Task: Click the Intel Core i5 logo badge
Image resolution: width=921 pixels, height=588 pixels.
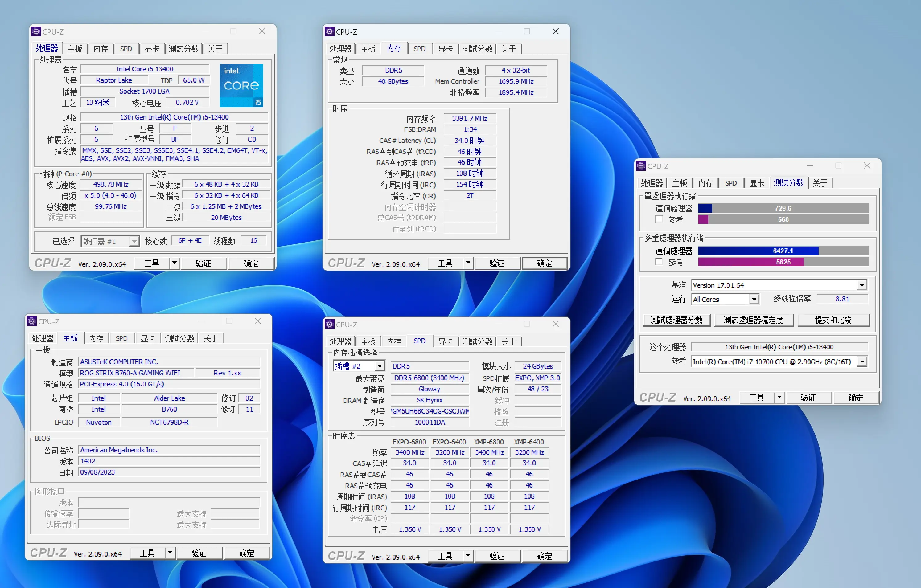Action: pyautogui.click(x=241, y=85)
